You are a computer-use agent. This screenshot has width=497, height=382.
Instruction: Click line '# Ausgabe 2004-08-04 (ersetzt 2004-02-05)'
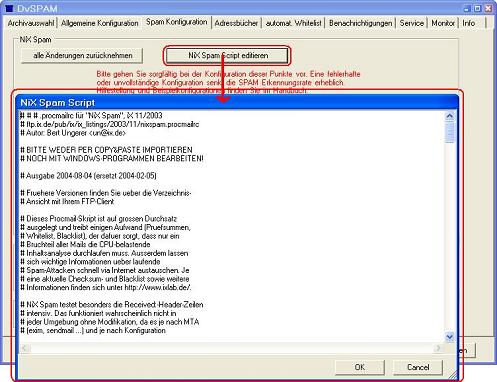tap(88, 176)
